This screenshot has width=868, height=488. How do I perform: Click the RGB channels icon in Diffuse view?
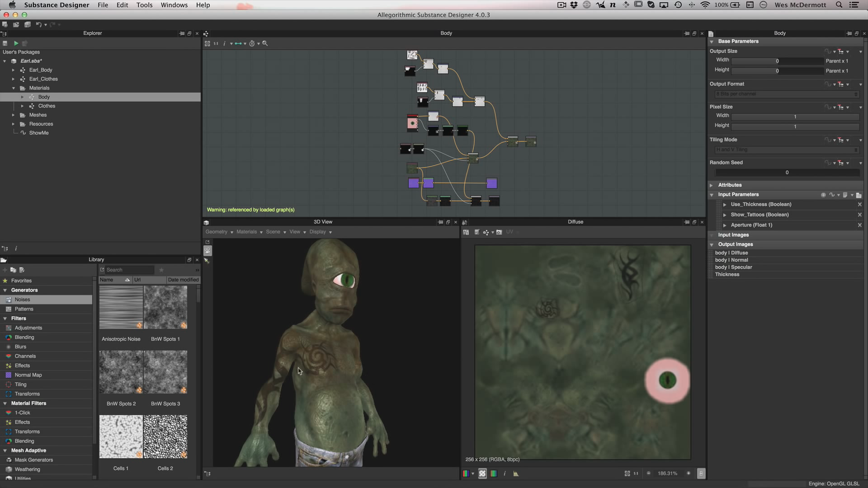click(466, 474)
